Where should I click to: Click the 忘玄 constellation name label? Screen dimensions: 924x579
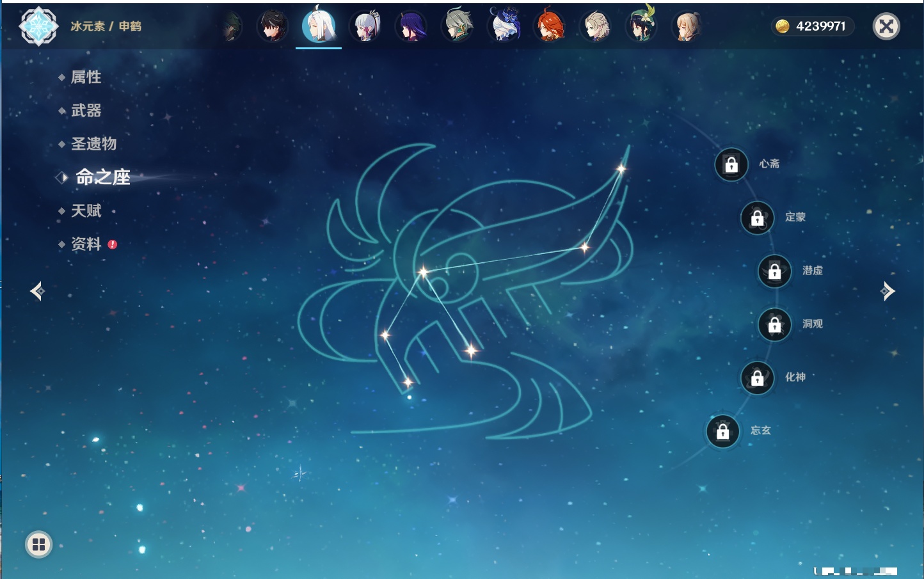pos(761,431)
